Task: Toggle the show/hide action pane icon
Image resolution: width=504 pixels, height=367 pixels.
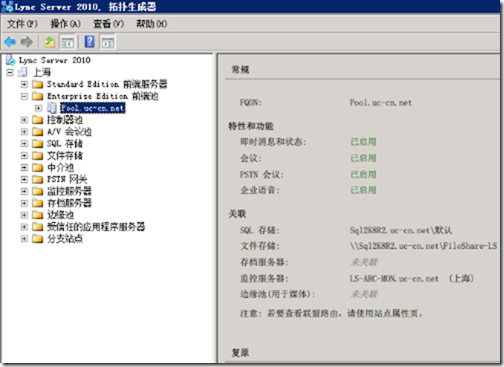Action: tap(108, 42)
